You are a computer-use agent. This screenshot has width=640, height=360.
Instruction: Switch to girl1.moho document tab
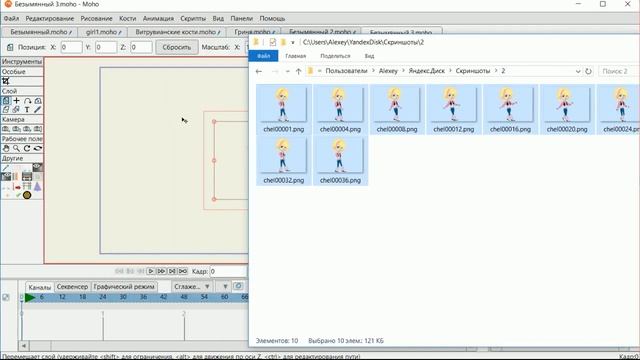[x=103, y=32]
